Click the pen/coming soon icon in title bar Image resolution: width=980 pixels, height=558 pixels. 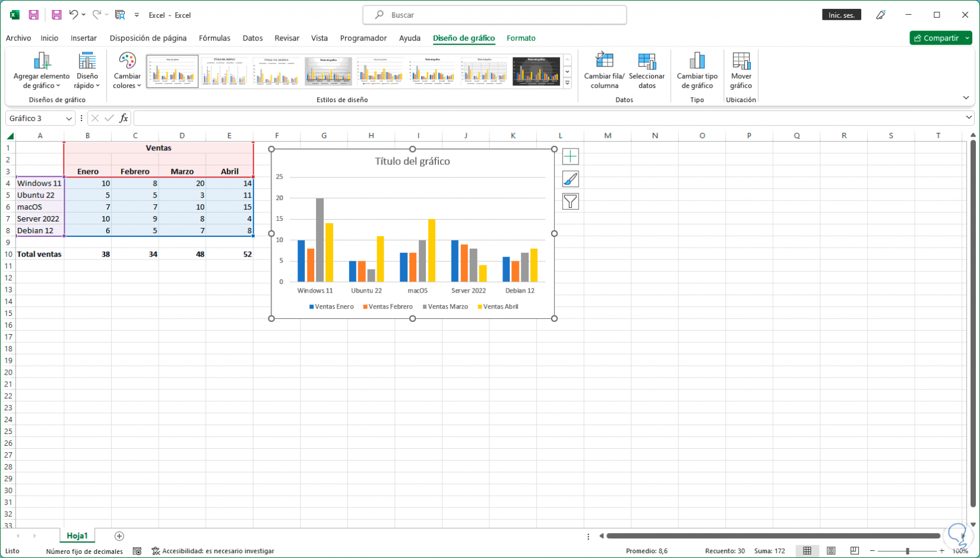[881, 15]
